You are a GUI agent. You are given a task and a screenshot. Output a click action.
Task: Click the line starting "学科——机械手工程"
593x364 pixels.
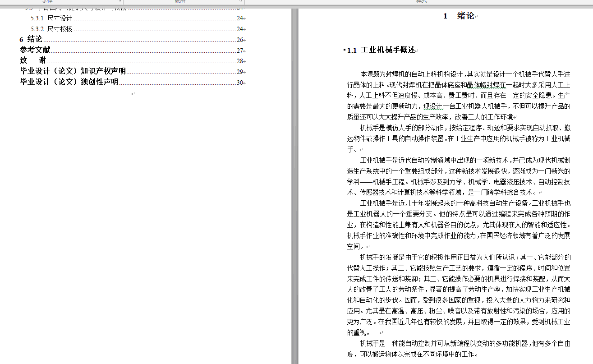(x=459, y=182)
